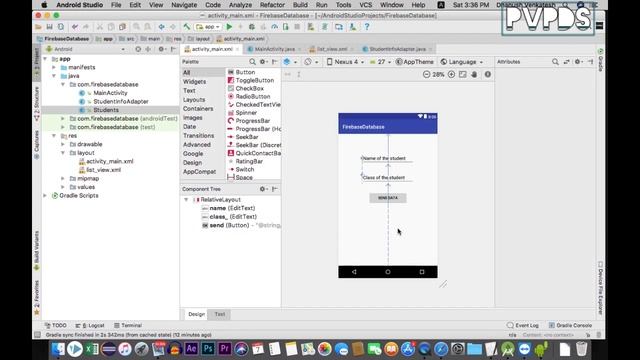Open the TODO tool window
This screenshot has height=360, width=640.
tap(56, 325)
